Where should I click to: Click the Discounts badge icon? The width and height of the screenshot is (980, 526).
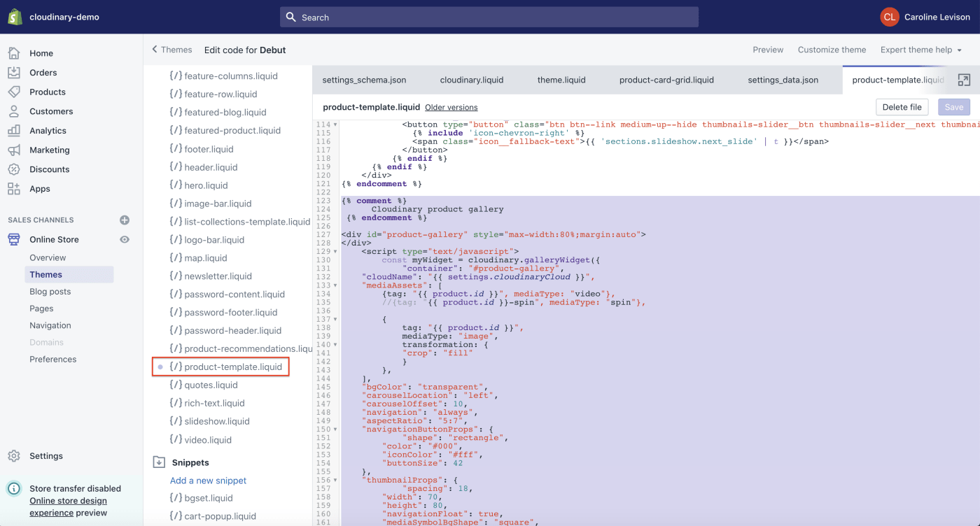(14, 169)
